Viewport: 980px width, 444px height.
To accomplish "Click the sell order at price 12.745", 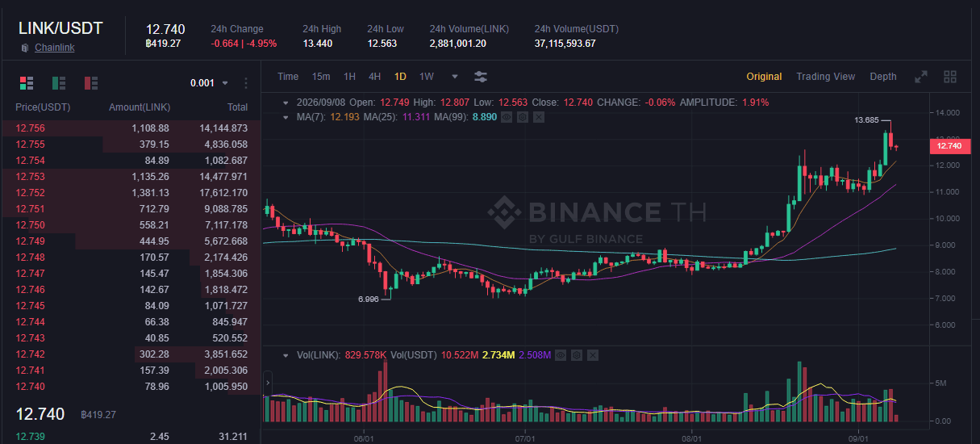I will pos(131,306).
